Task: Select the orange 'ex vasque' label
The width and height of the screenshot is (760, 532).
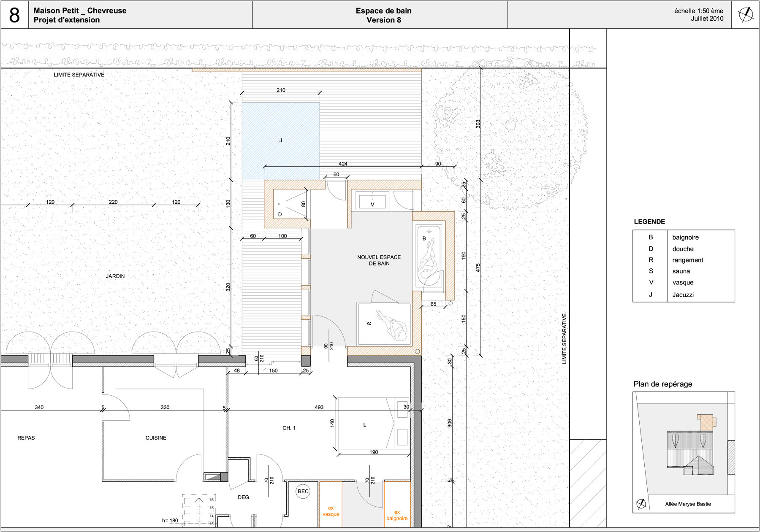Action: (x=331, y=511)
